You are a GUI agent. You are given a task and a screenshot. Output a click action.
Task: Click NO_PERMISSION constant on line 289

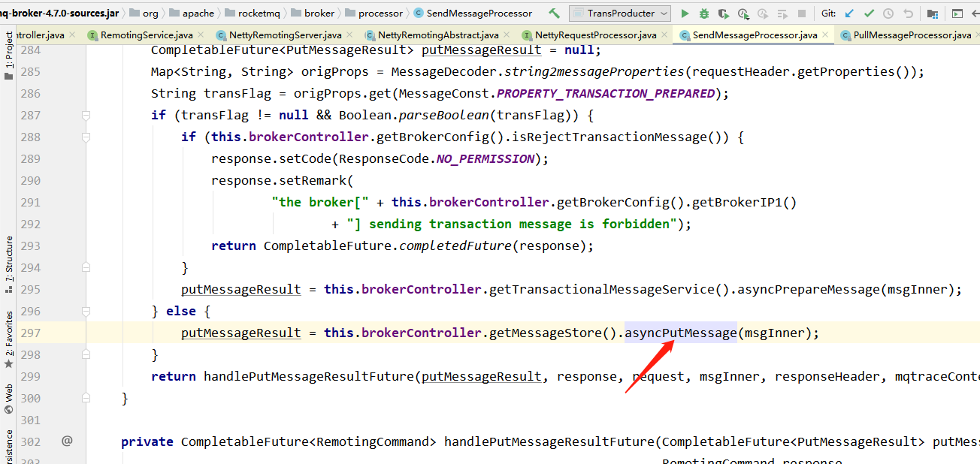[x=485, y=158]
